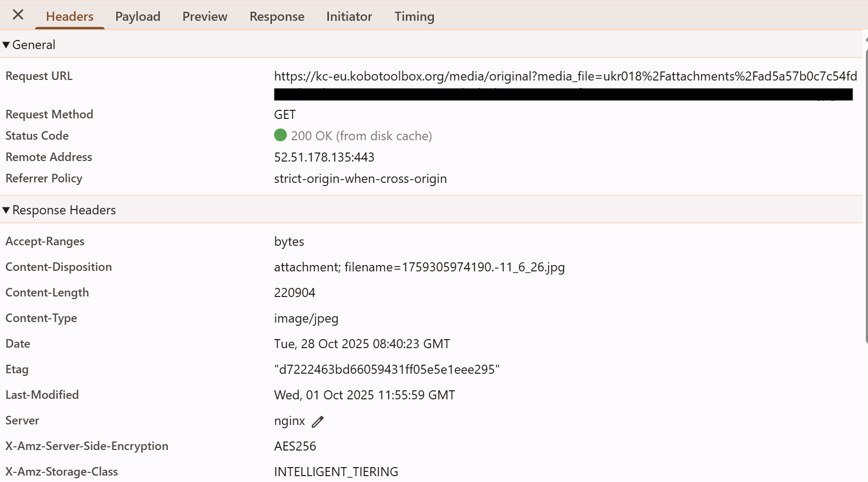The image size is (868, 482).
Task: Click the Content-Length value 220904
Action: [294, 293]
